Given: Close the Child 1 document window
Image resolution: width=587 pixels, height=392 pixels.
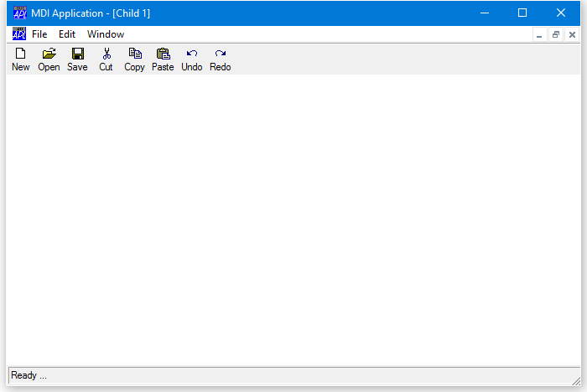Looking at the screenshot, I should [x=572, y=35].
